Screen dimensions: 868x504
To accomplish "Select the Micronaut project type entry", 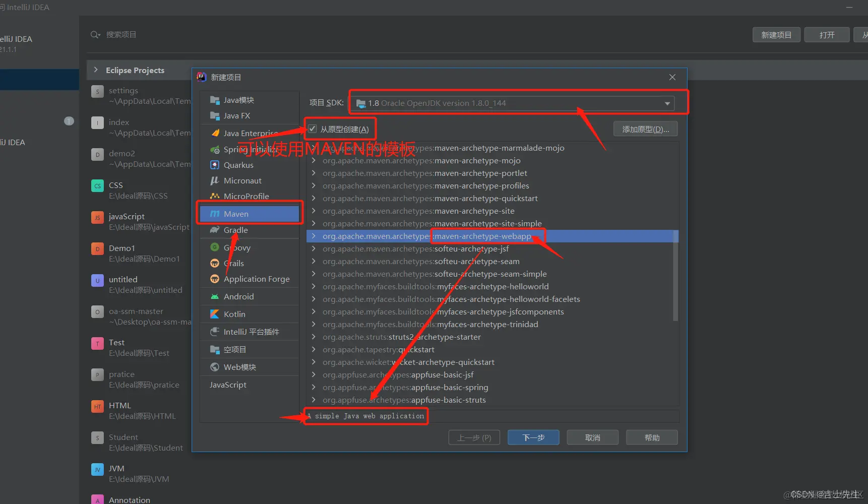I will coord(250,180).
